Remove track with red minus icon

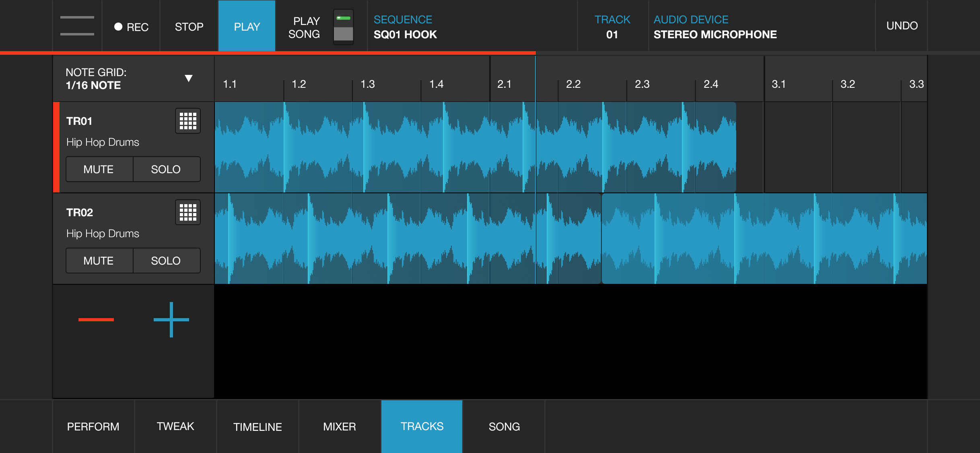tap(96, 319)
